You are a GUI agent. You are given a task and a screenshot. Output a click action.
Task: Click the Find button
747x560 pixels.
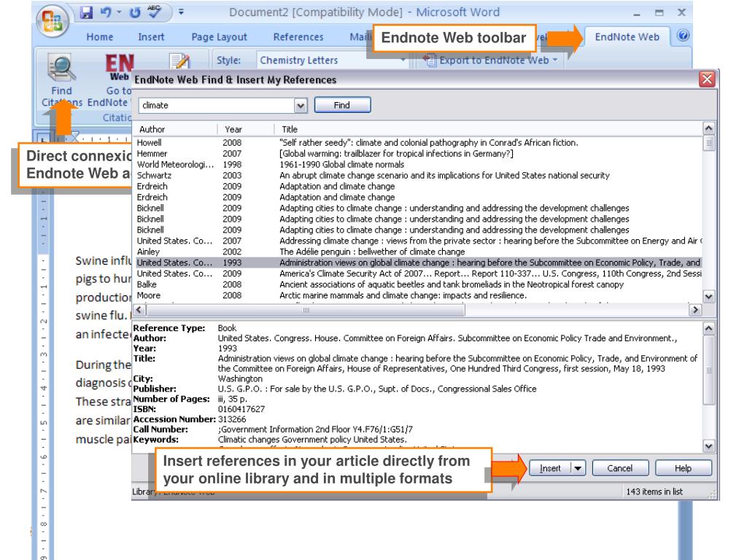coord(342,105)
